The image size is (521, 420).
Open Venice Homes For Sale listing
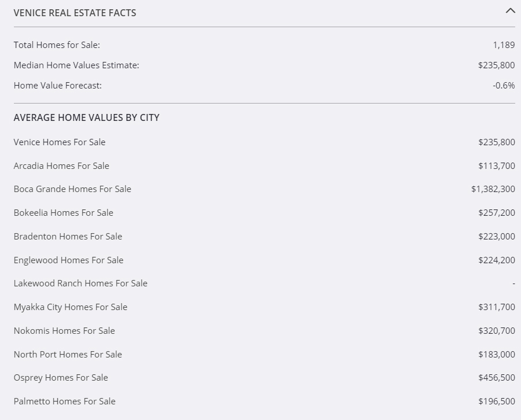pos(59,142)
